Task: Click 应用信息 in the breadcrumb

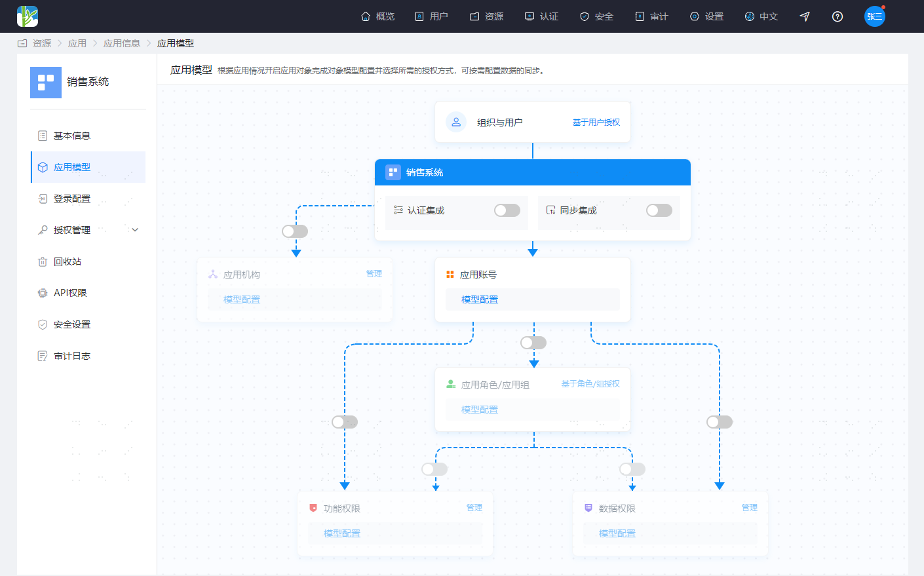Action: tap(122, 43)
